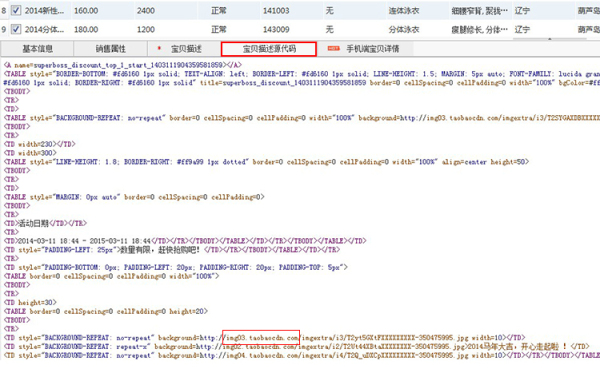Select the price cell 160.00
This screenshot has height=373, width=600.
pos(86,11)
